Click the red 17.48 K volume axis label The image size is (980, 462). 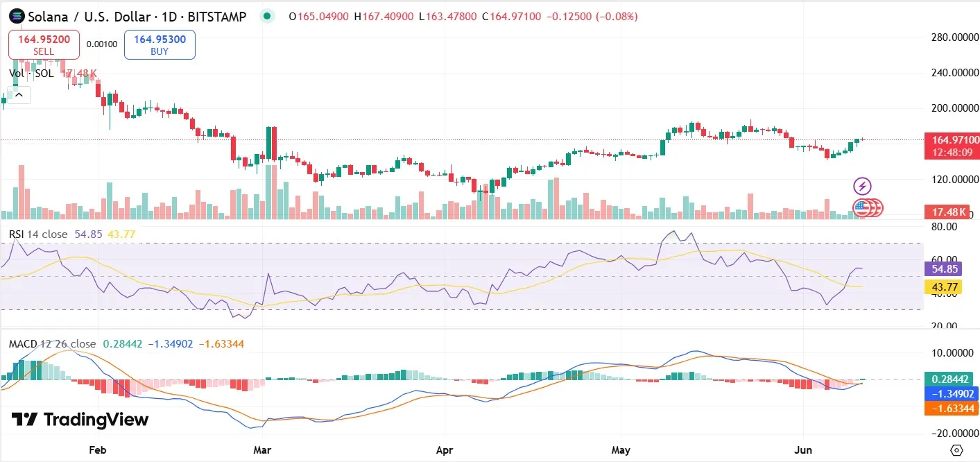(x=947, y=212)
